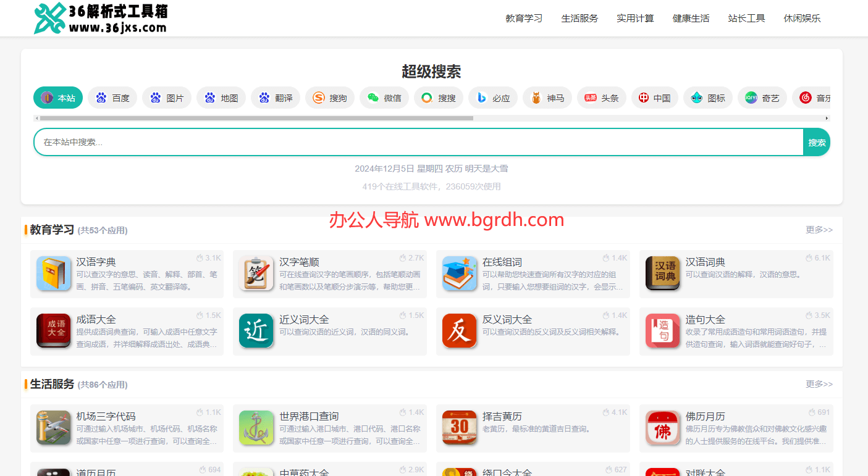Select the 地图 search option

click(x=221, y=98)
